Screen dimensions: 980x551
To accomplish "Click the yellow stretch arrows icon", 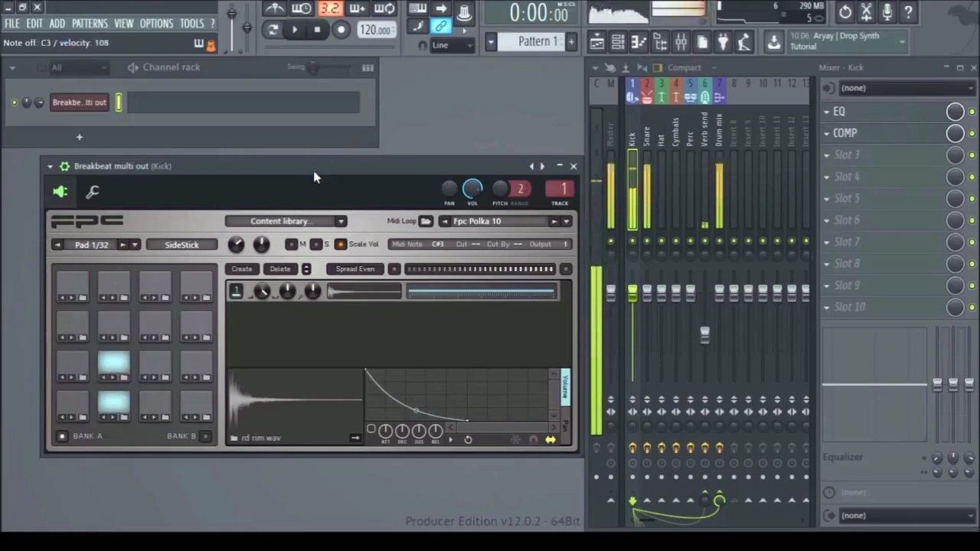I will 550,440.
